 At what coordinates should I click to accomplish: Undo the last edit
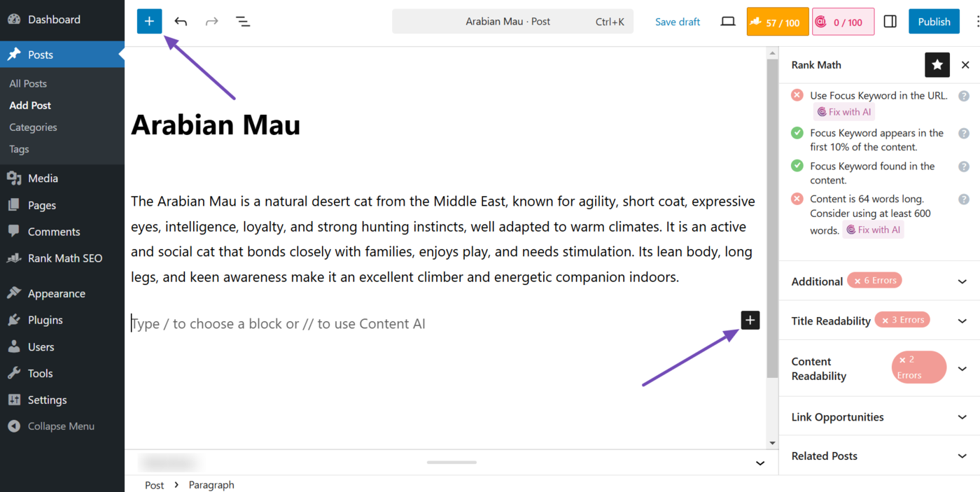click(x=181, y=22)
